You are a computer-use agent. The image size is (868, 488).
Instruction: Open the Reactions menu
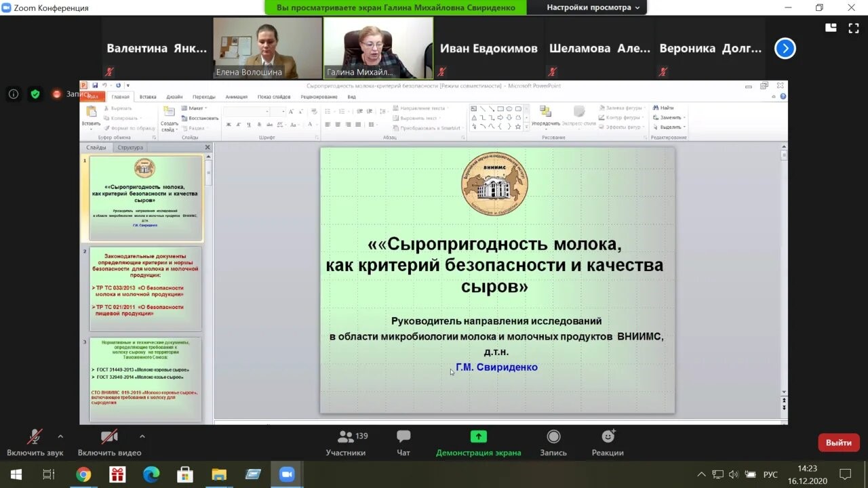[608, 443]
